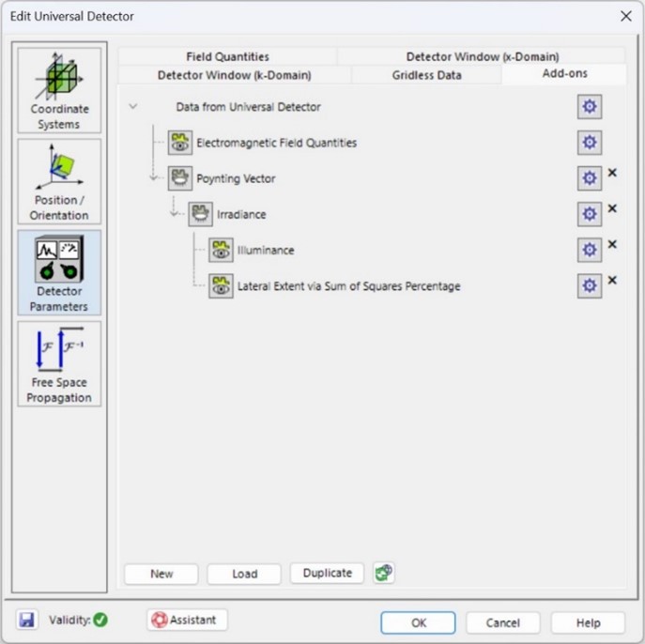
Task: Remove the Lateral Extent add-on
Action: point(612,280)
